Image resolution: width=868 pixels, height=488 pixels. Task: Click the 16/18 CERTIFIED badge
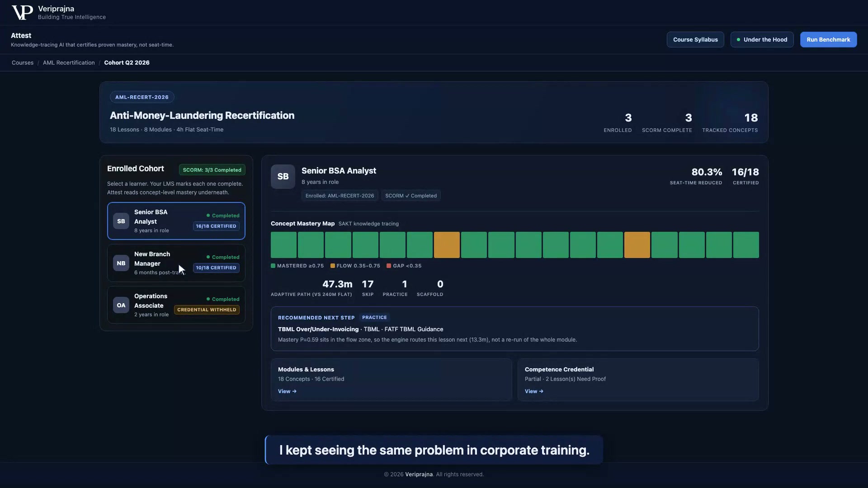coord(216,226)
